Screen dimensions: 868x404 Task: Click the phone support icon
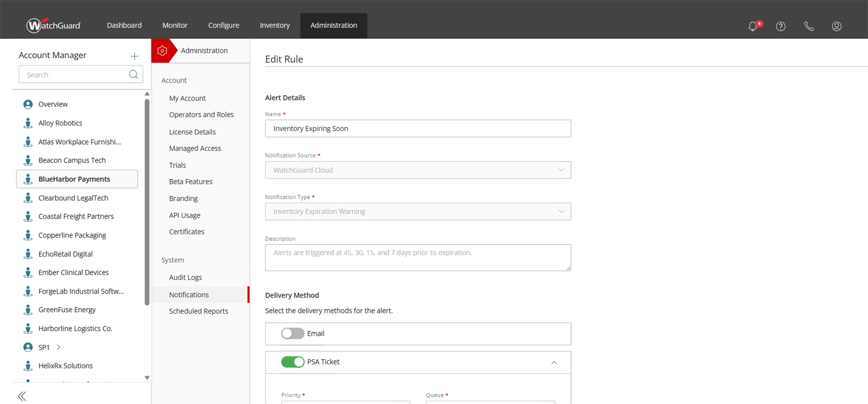click(x=809, y=26)
